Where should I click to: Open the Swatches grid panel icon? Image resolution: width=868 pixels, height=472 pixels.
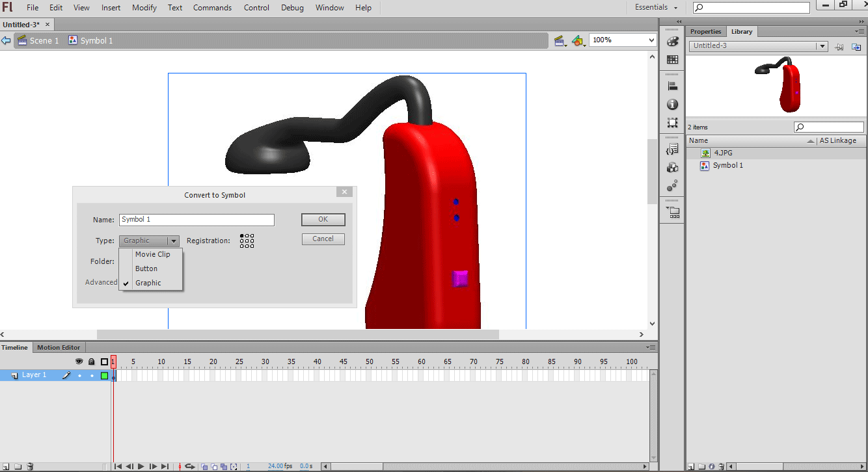673,60
